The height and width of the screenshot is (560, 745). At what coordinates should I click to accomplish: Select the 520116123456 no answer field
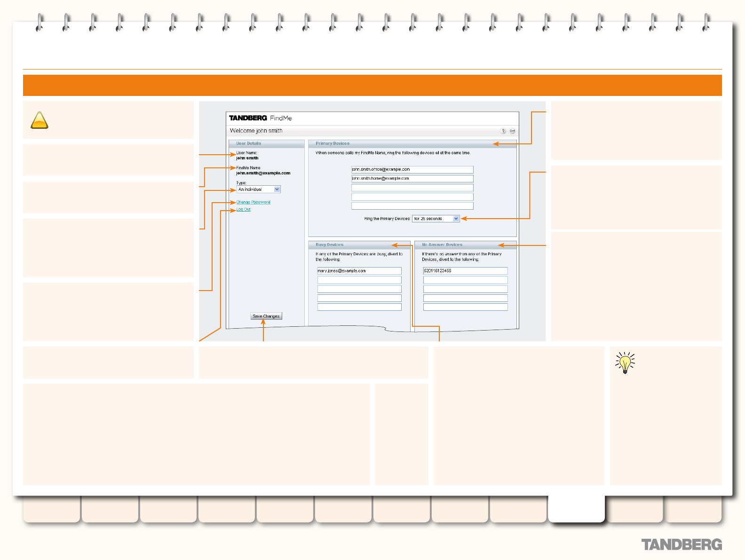click(x=466, y=271)
